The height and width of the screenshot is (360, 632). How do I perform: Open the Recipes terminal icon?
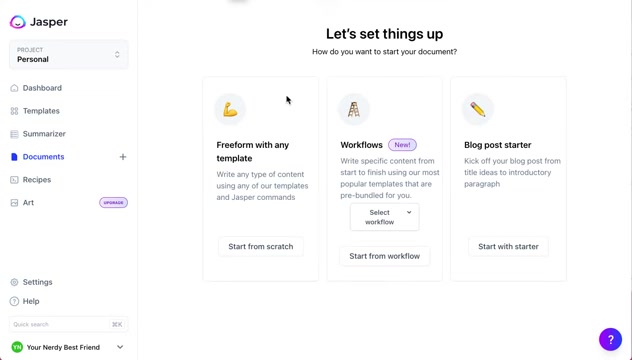point(14,180)
